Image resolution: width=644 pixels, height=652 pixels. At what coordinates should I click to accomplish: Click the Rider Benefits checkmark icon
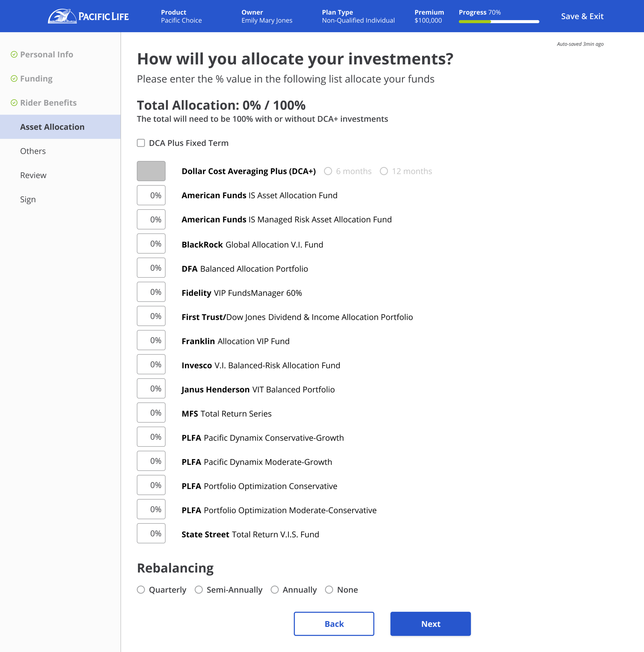(14, 103)
